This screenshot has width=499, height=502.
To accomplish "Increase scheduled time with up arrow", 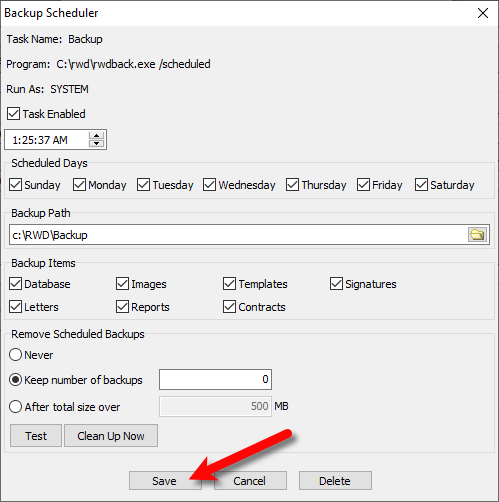I will point(97,136).
